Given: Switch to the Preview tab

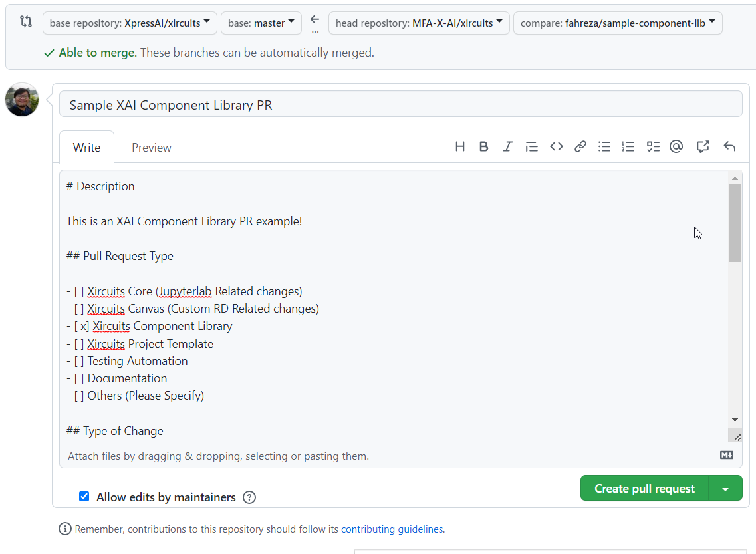Looking at the screenshot, I should (x=152, y=148).
